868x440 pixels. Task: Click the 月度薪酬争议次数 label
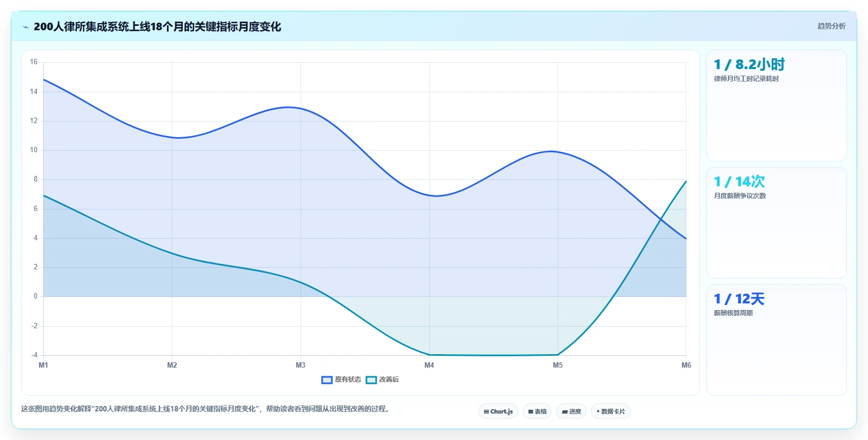click(740, 196)
